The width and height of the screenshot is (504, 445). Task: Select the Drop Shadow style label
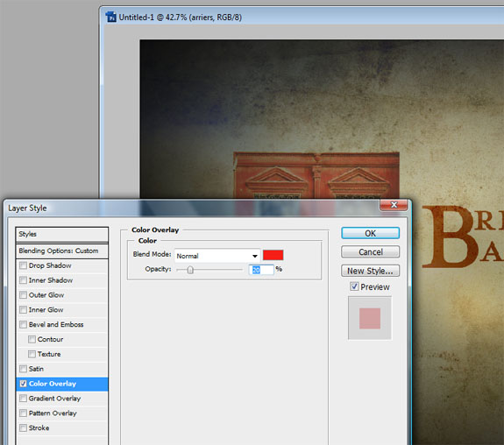click(50, 265)
